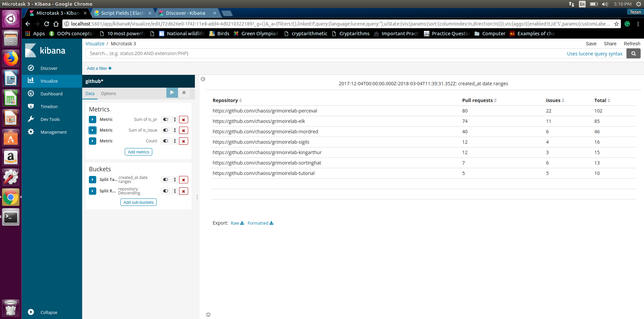This screenshot has width=644, height=319.
Task: Toggle Sum of is_pr metric enabled
Action: pyautogui.click(x=165, y=120)
